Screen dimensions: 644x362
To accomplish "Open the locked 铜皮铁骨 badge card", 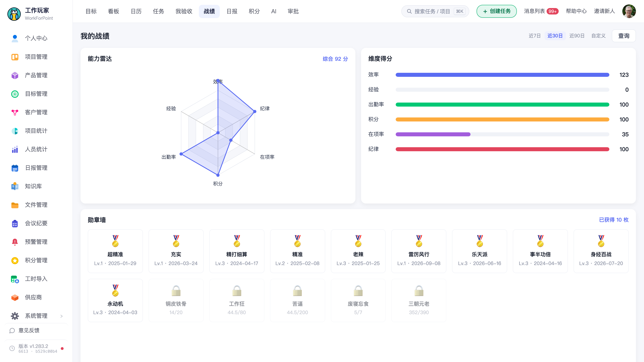I will [x=176, y=300].
